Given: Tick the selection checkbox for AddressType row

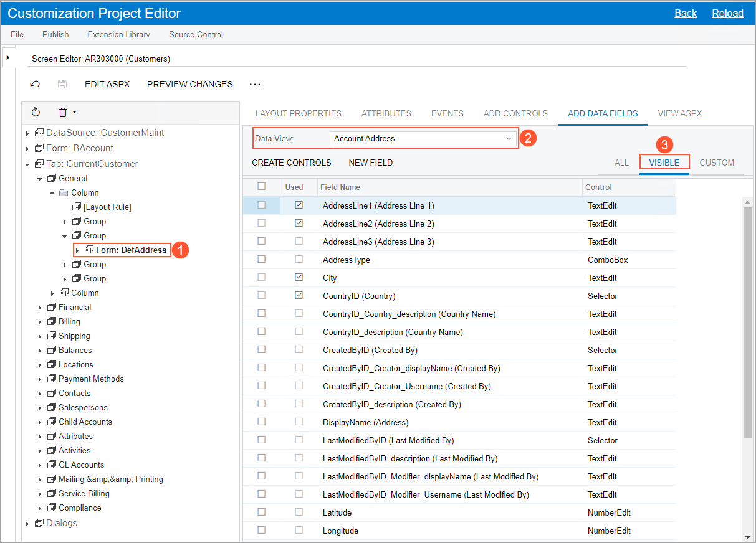Looking at the screenshot, I should coord(261,259).
